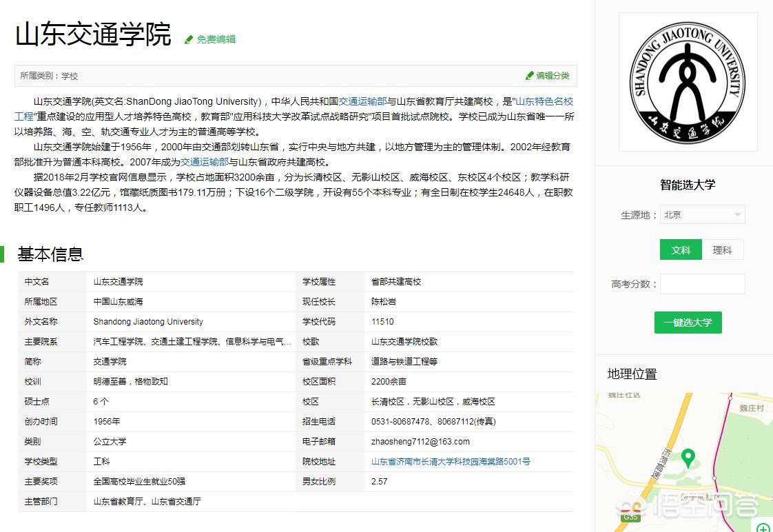This screenshot has height=532, width=773.
Task: Select the 文科 option
Action: tap(681, 250)
